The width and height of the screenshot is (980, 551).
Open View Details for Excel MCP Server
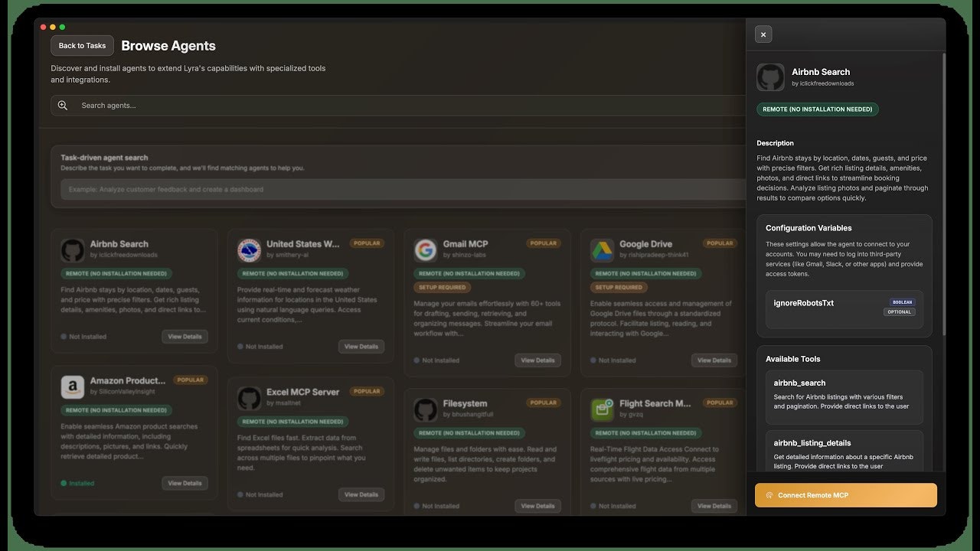361,494
